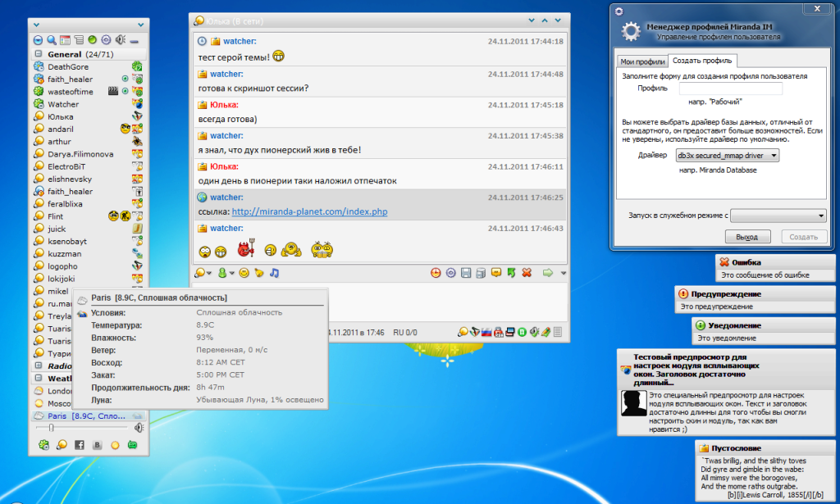The width and height of the screenshot is (840, 504).
Task: Open the service mode launch dropdown
Action: click(778, 216)
